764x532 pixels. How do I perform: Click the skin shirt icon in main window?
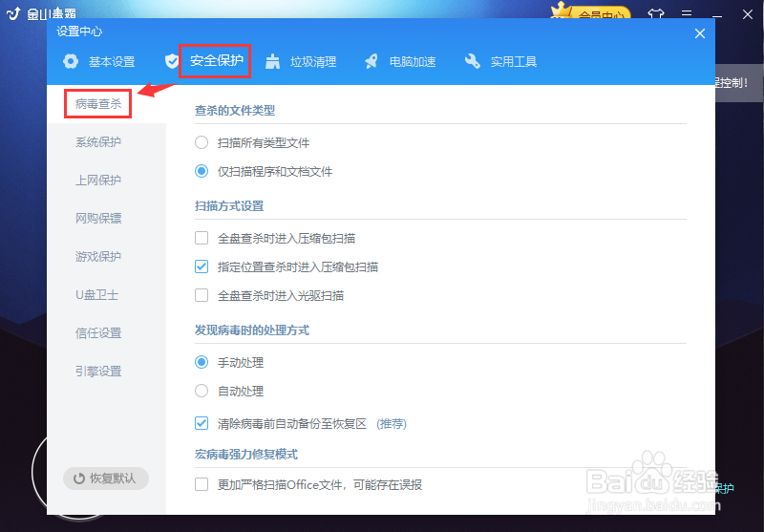(x=655, y=13)
